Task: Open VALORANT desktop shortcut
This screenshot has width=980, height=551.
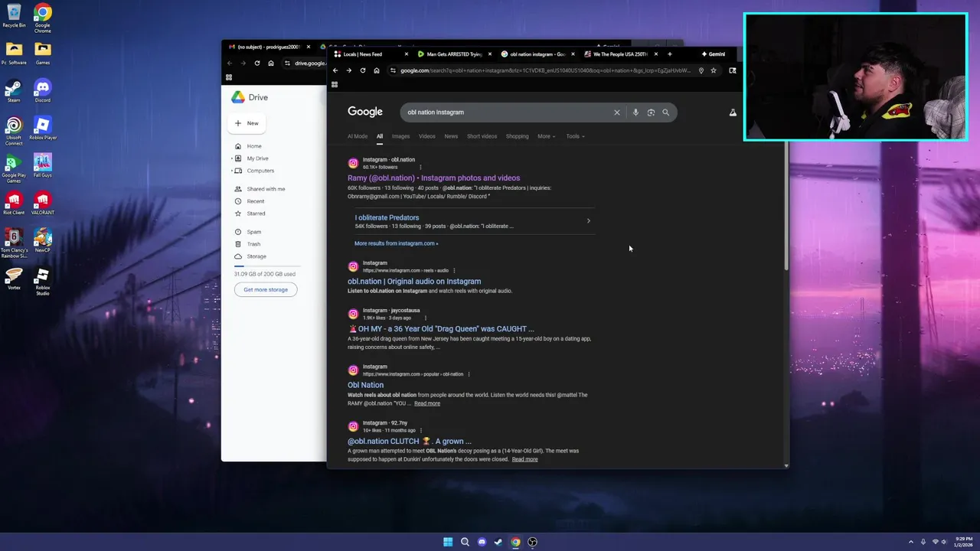Action: (43, 204)
